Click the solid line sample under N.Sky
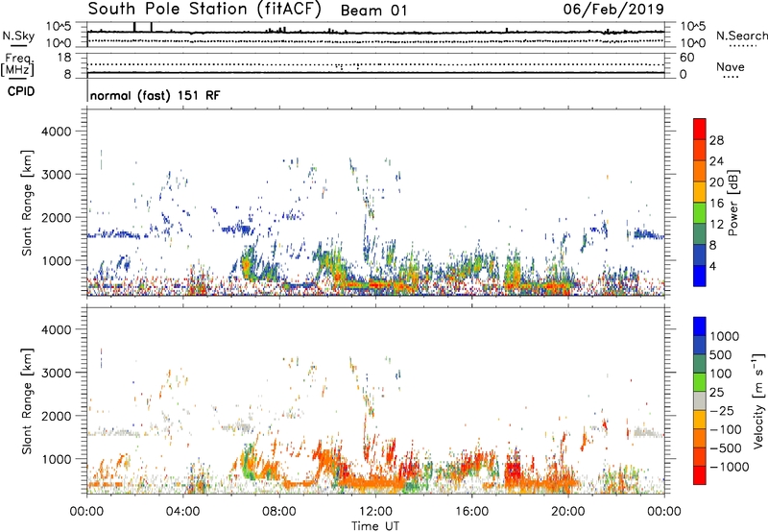 18,45
